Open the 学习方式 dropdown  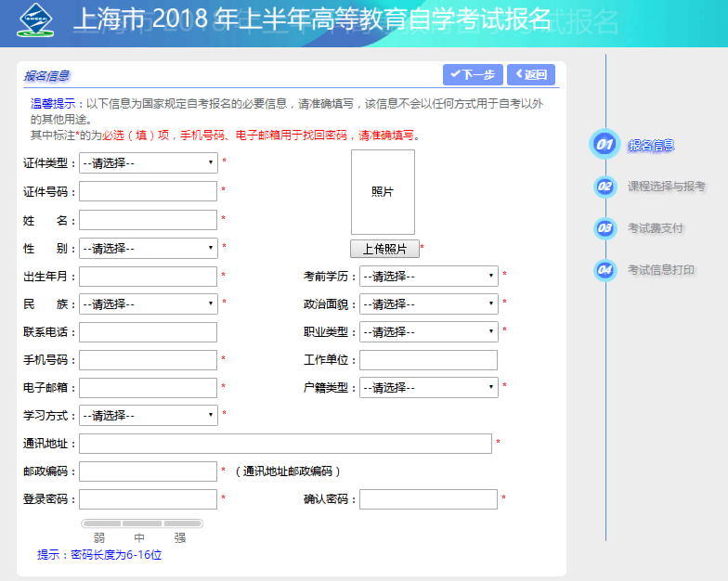click(x=149, y=416)
